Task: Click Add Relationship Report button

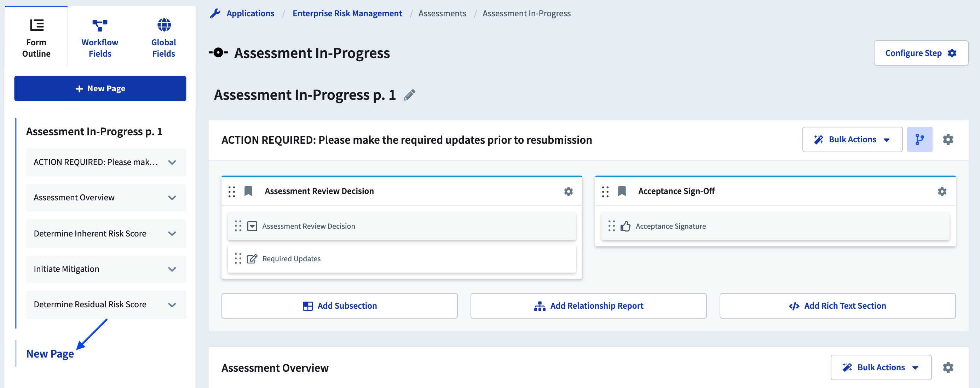Action: (588, 306)
